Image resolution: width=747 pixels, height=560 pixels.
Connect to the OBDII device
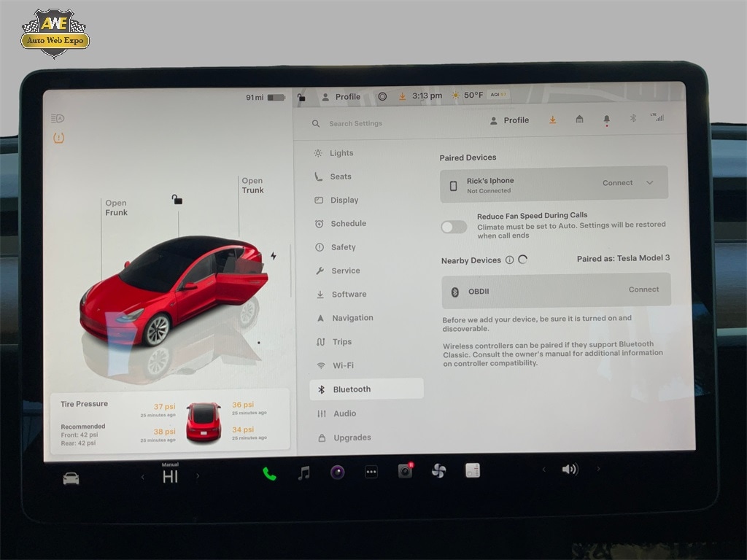point(643,289)
